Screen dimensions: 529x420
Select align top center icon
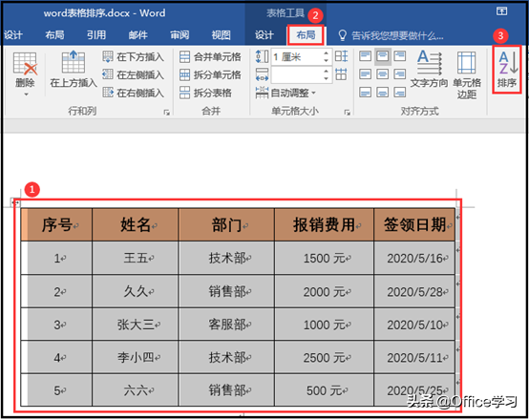click(382, 56)
